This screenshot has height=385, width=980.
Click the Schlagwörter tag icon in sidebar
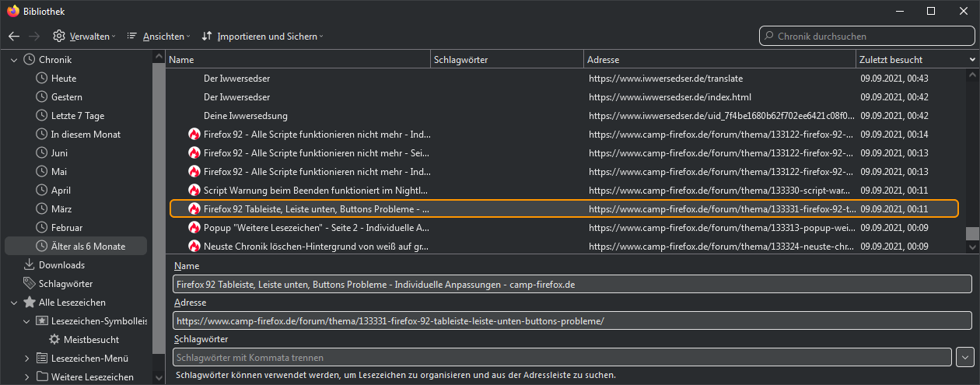30,284
